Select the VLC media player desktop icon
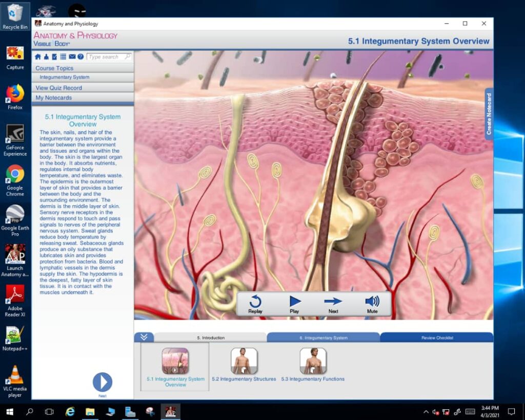 (x=15, y=382)
